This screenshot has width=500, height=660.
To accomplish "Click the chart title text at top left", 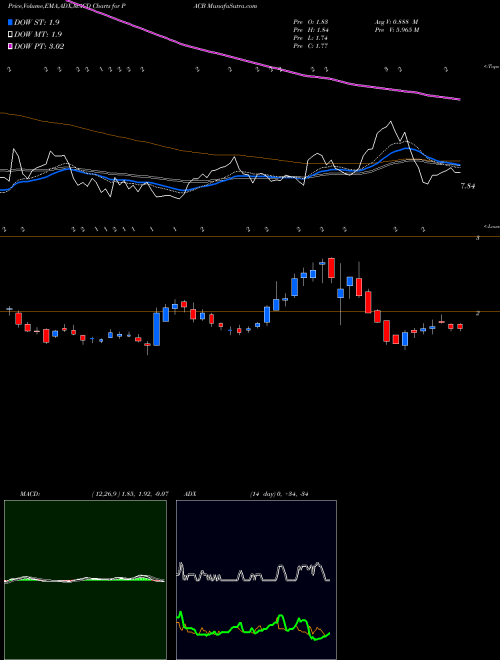I will click(66, 6).
